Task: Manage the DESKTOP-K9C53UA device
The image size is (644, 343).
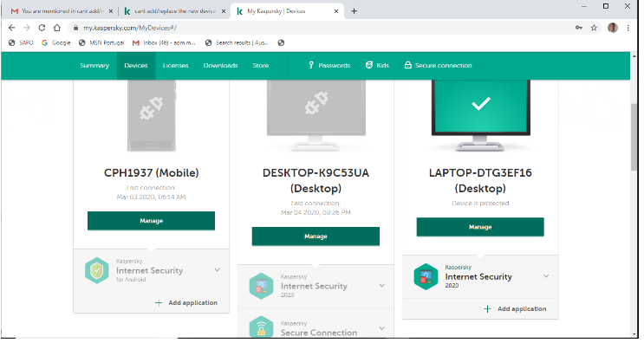Action: pyautogui.click(x=315, y=236)
